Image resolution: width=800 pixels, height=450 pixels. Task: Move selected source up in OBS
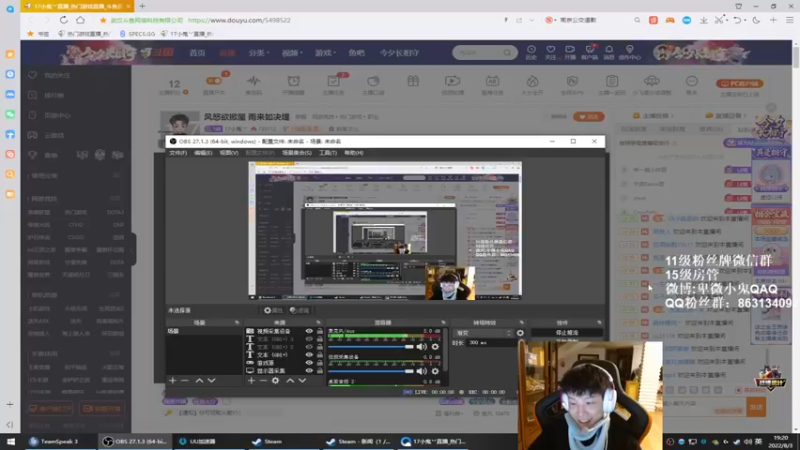290,381
